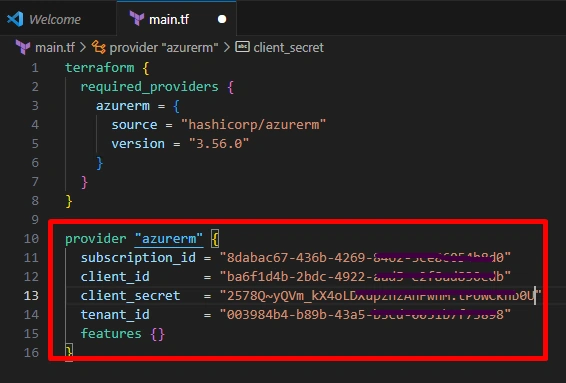Screen dimensions: 566x383
Task: Click line number 10 in the gutter
Action: [31, 239]
